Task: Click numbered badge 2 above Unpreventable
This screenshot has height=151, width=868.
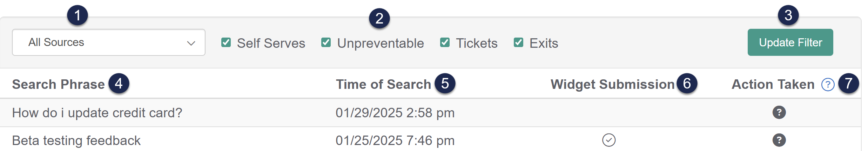Action: pos(379,19)
